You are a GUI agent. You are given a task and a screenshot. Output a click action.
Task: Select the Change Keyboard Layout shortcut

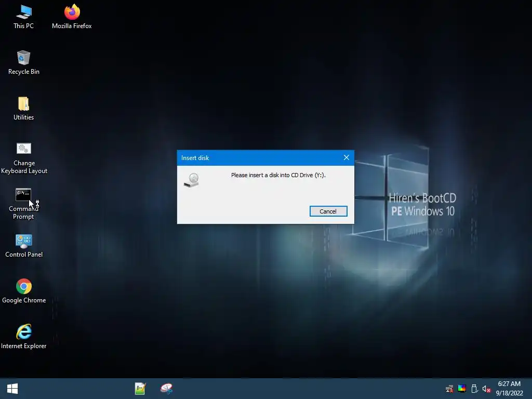24,158
